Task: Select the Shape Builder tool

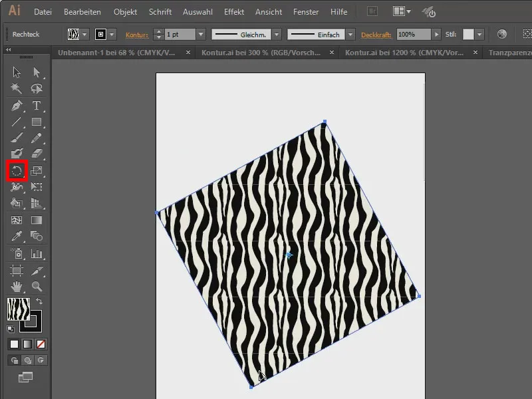Action: click(16, 203)
